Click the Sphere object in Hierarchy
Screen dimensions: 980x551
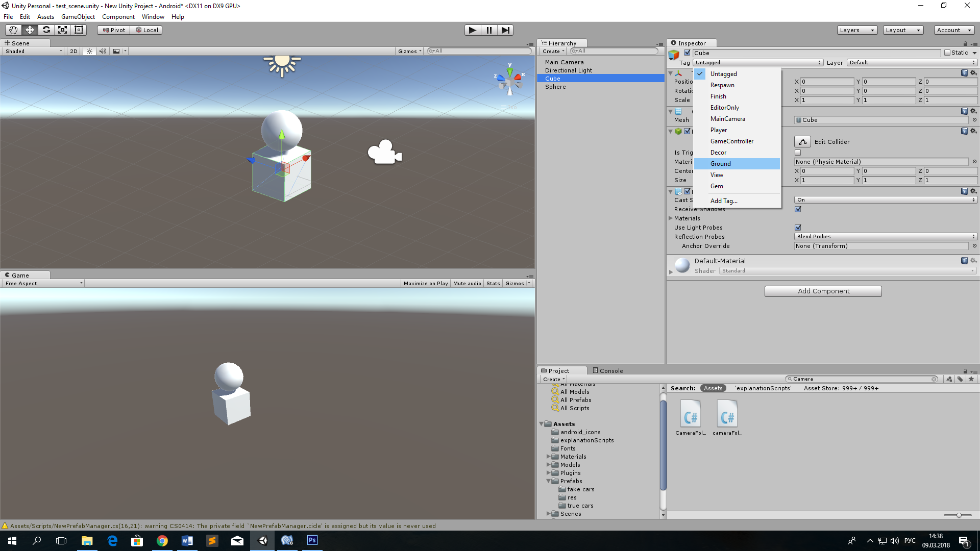[x=555, y=86]
